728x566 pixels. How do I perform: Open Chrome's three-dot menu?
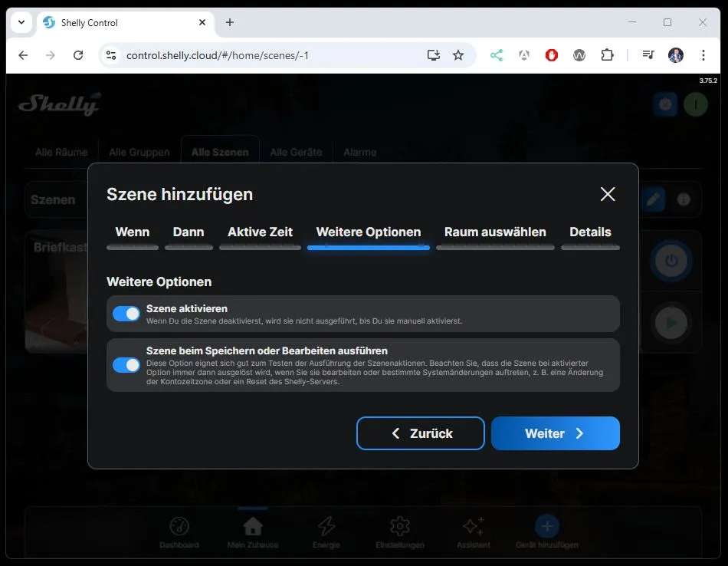point(703,55)
